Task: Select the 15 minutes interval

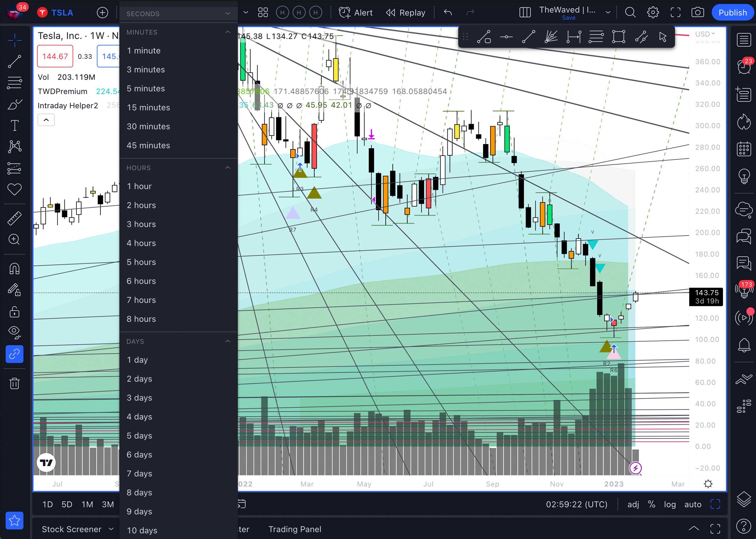Action: (178, 108)
